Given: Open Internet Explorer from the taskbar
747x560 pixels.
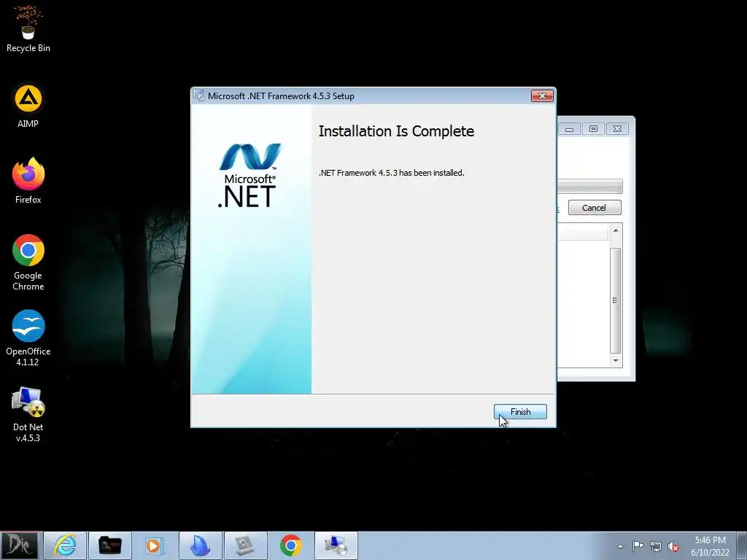Looking at the screenshot, I should pyautogui.click(x=65, y=545).
